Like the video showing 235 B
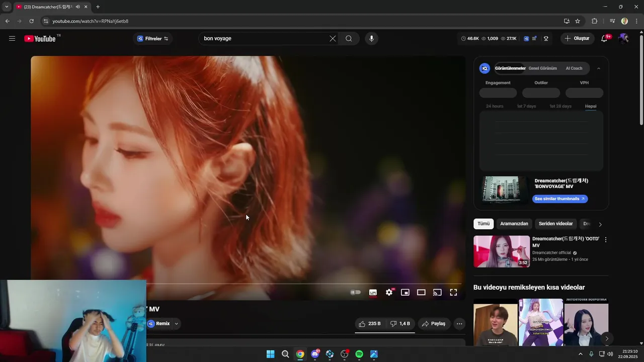 tap(370, 324)
